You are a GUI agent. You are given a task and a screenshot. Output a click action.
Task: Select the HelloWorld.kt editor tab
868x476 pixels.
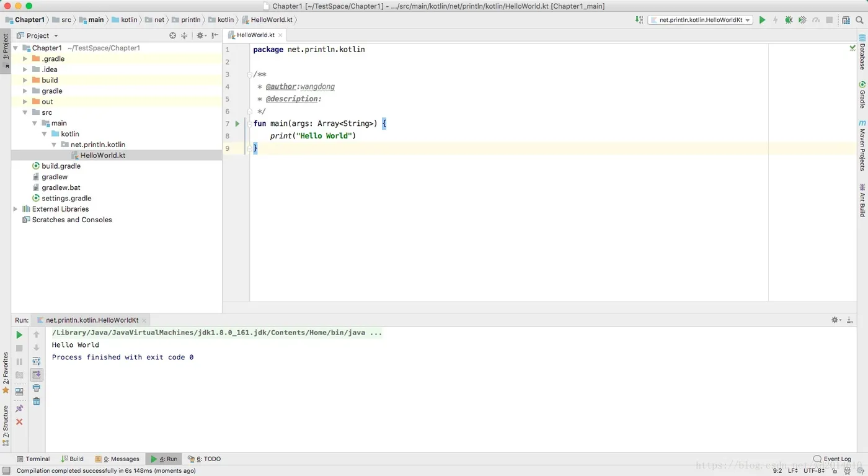tap(254, 35)
